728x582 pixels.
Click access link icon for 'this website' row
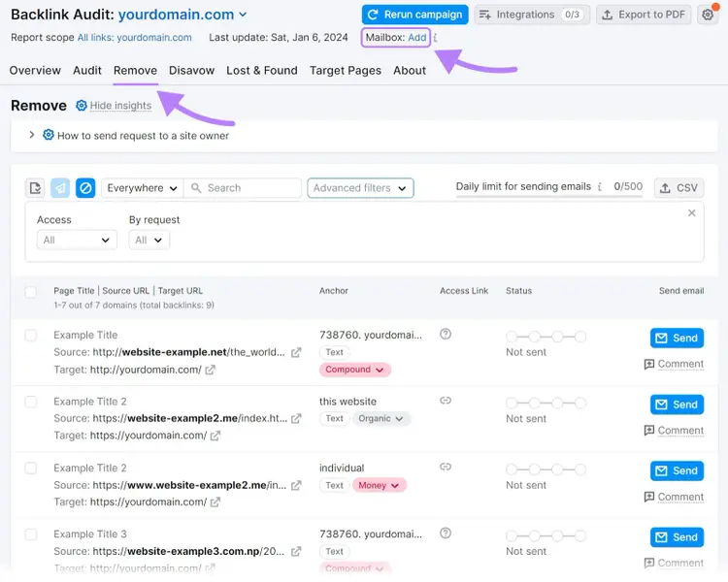click(x=446, y=401)
